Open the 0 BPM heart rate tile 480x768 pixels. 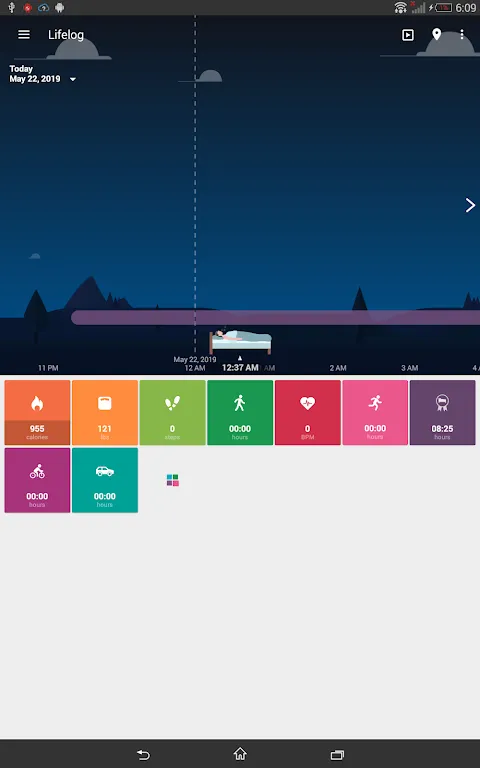tap(308, 412)
